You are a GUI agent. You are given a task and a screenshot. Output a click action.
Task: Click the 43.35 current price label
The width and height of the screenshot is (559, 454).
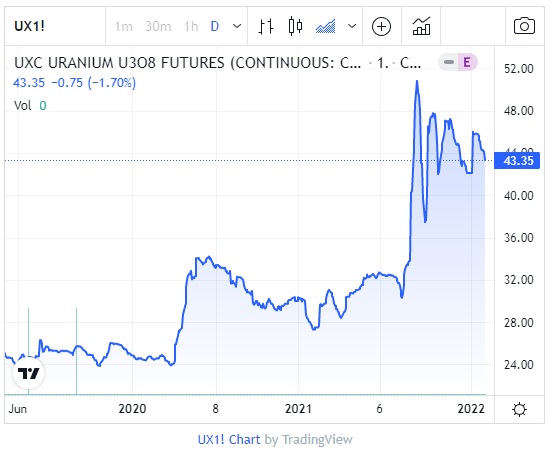pos(517,160)
